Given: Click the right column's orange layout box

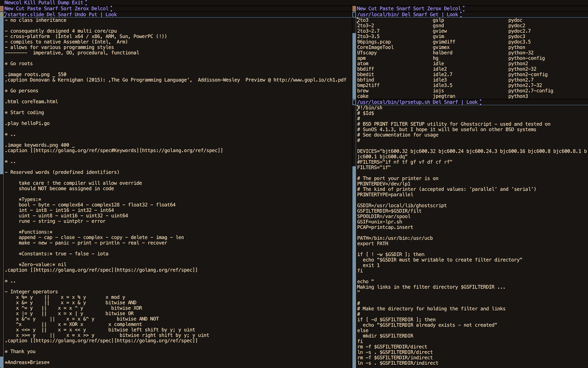Looking at the screenshot, I should 354,8.
